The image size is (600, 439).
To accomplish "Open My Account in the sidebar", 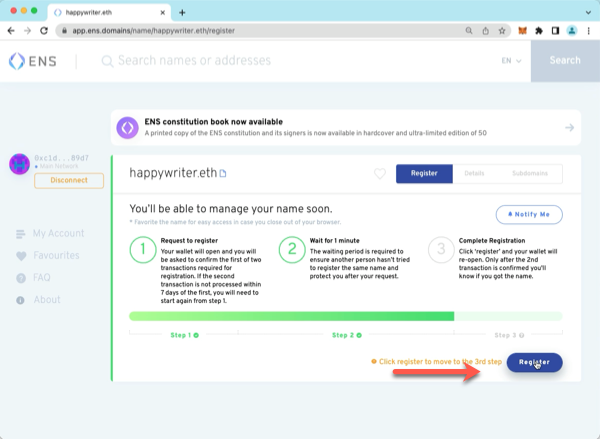I will point(50,233).
